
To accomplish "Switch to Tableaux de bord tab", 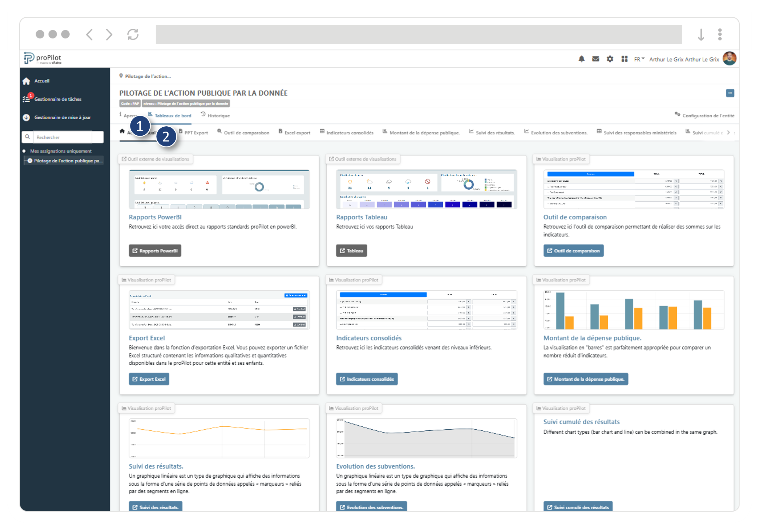I will [170, 115].
